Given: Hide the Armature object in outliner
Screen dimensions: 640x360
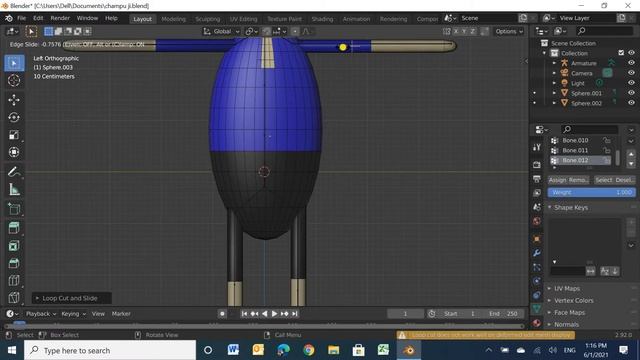Looking at the screenshot, I should [x=631, y=63].
